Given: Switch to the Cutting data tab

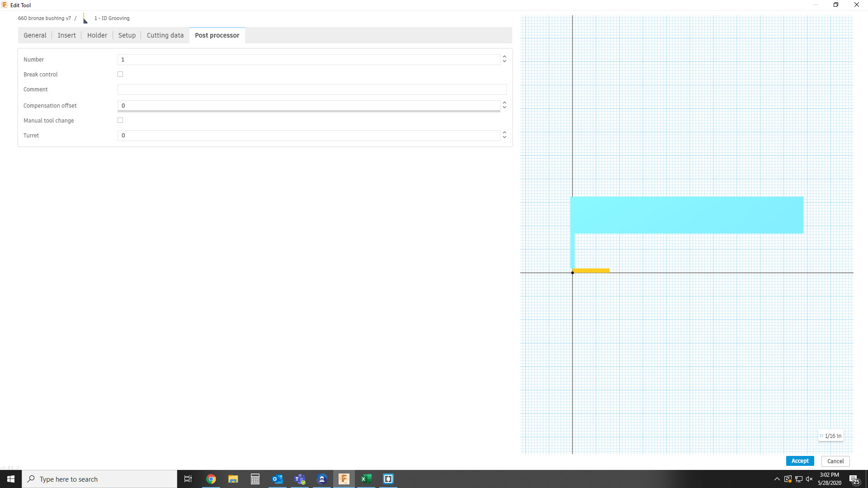Looking at the screenshot, I should [x=165, y=35].
